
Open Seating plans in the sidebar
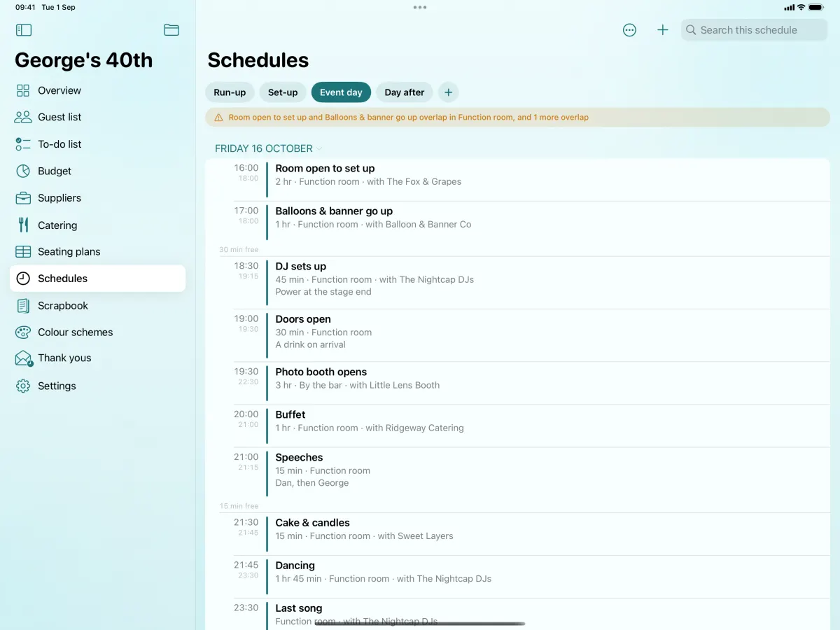click(x=98, y=251)
